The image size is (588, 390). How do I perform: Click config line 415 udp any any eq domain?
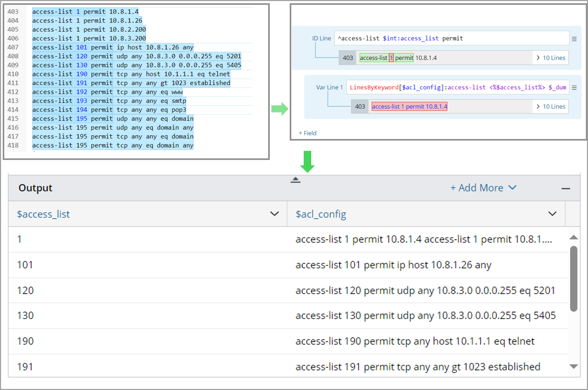pyautogui.click(x=113, y=119)
